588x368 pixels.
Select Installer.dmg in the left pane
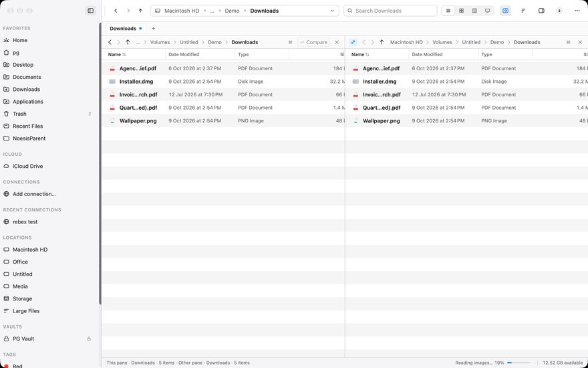(x=223, y=82)
